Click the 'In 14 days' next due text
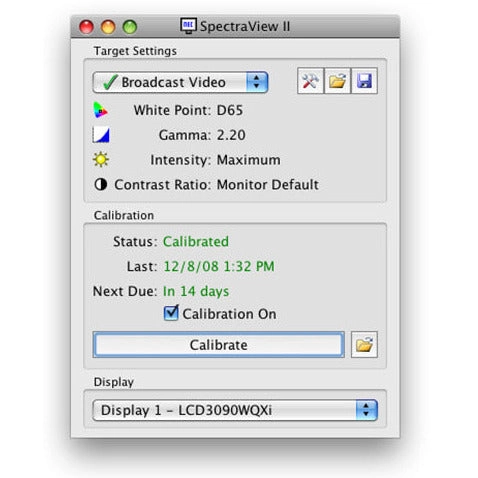This screenshot has width=478, height=478. (196, 291)
